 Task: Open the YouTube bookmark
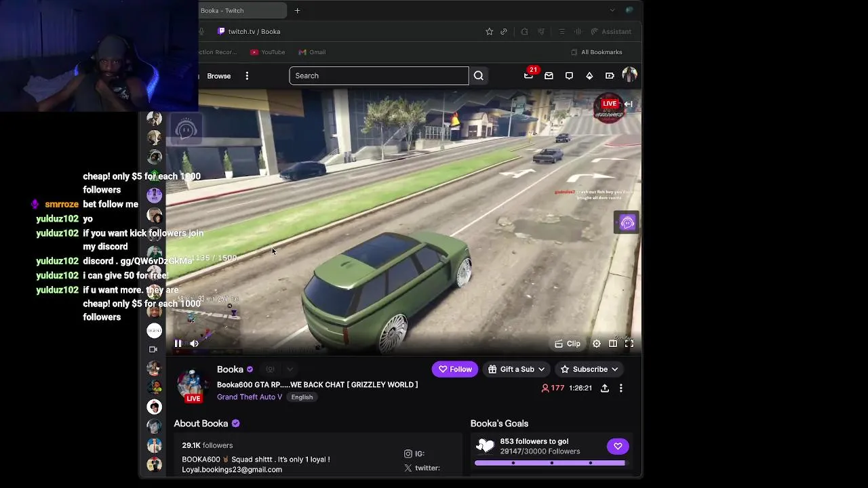267,52
